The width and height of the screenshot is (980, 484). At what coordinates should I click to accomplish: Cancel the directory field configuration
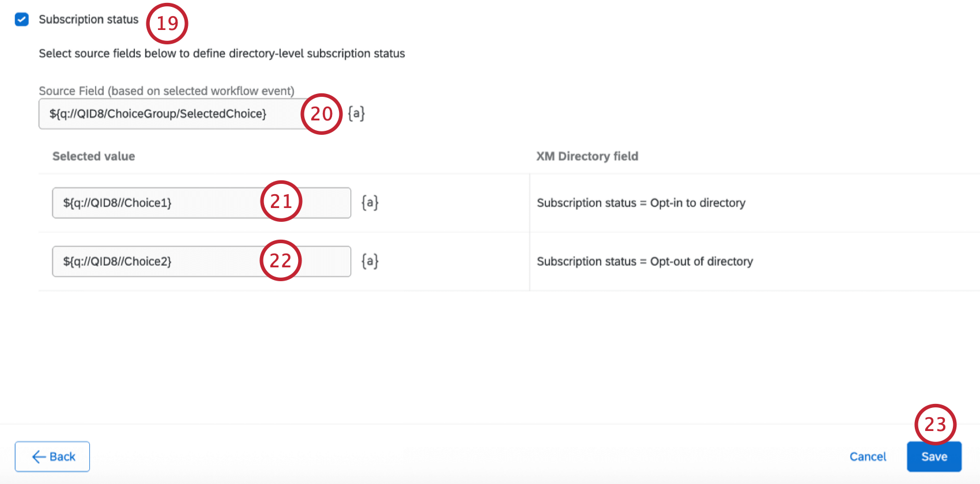(x=868, y=456)
